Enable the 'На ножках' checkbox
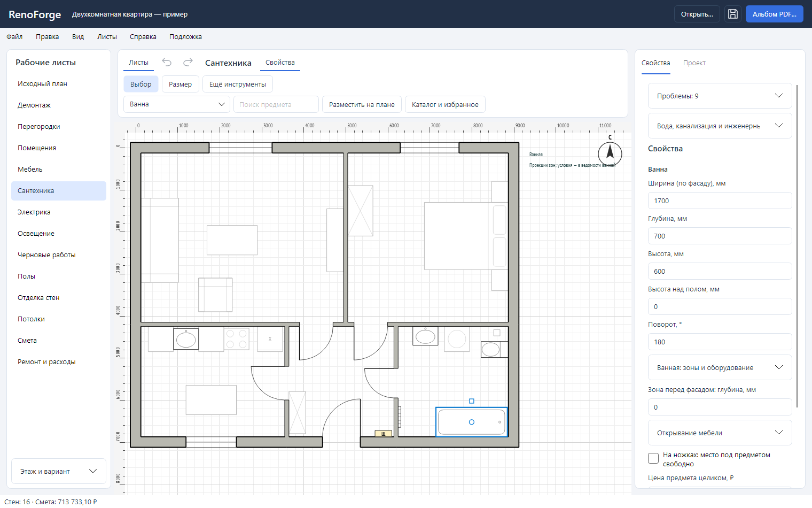 point(653,458)
